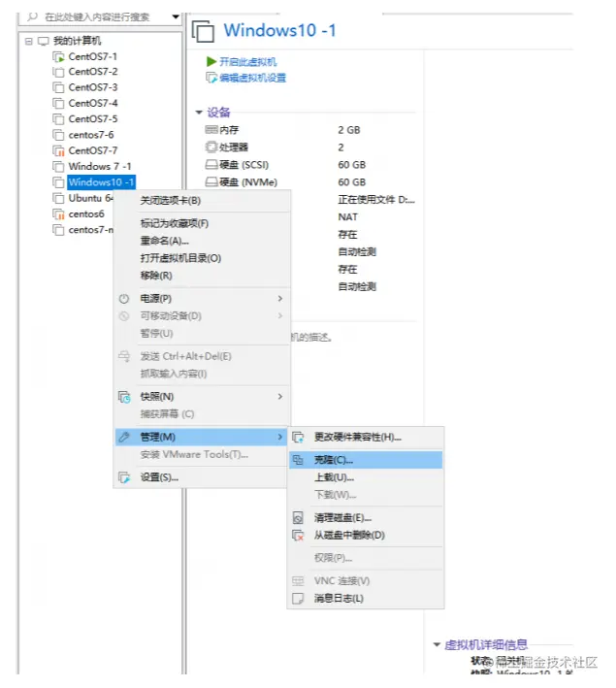This screenshot has height=688, width=616.
Task: Click the 硬盘 (NVMe) device label
Action: (x=248, y=182)
